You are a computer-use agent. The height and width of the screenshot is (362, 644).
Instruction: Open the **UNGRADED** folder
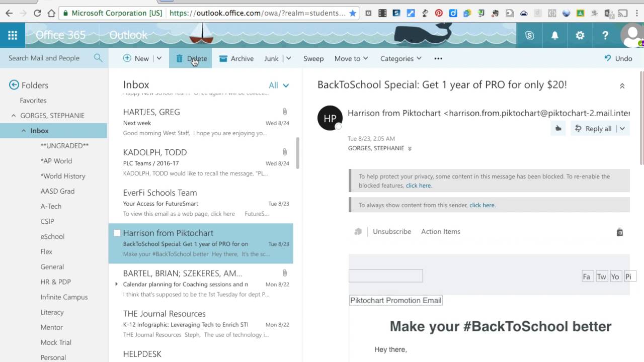tap(64, 146)
